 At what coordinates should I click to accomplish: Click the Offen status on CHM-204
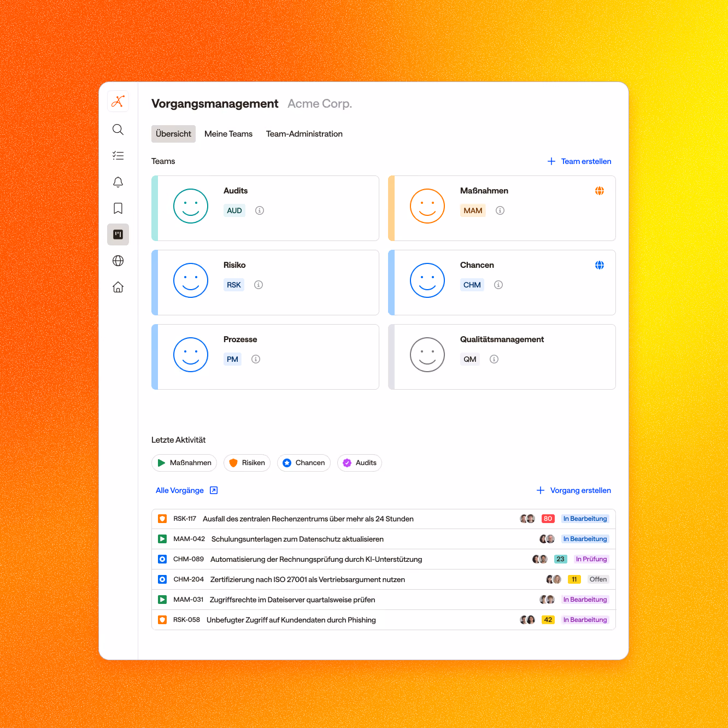click(598, 579)
